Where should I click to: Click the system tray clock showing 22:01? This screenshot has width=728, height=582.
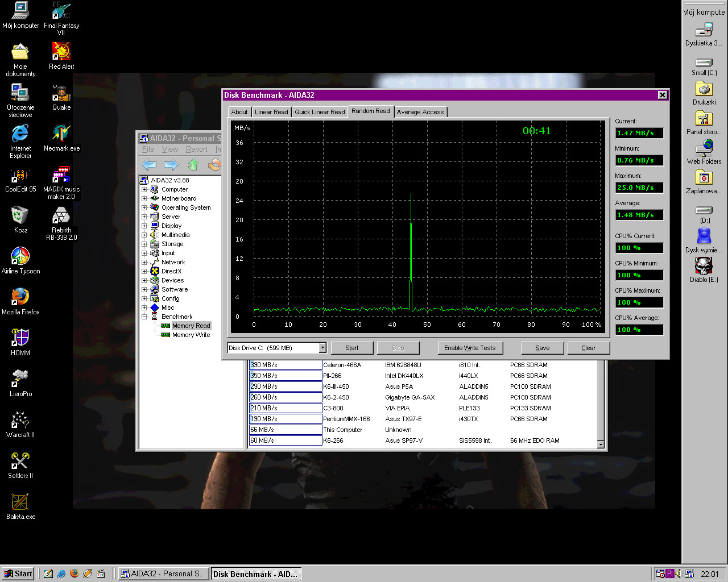point(710,574)
